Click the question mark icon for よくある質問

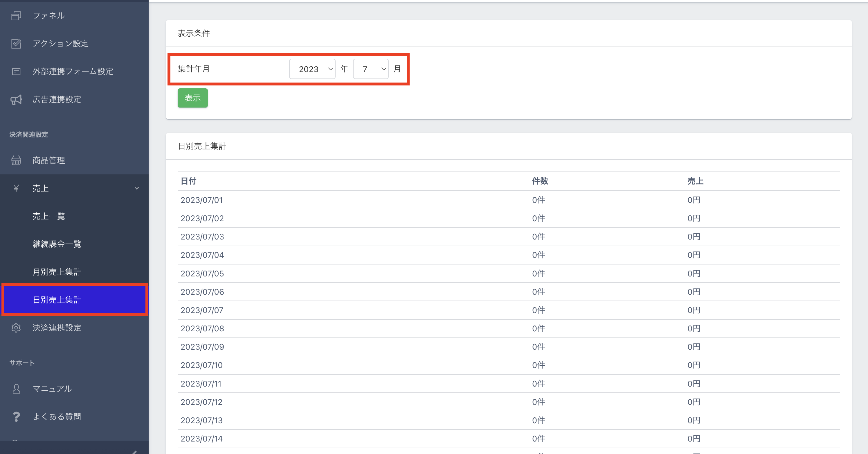[16, 417]
